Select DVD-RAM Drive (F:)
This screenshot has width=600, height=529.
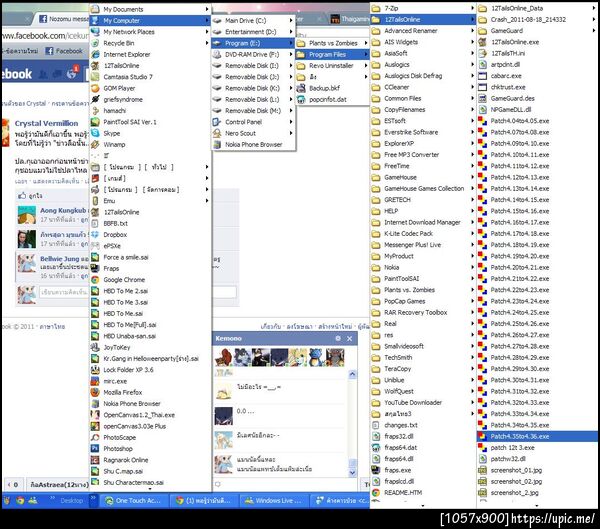pos(252,55)
